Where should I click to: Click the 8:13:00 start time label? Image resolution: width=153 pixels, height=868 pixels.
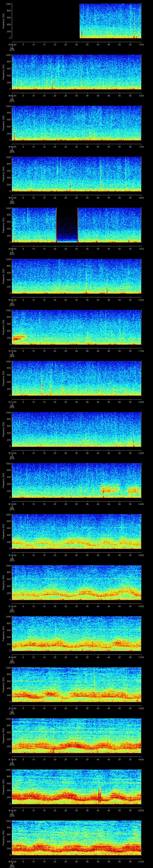coord(12,504)
